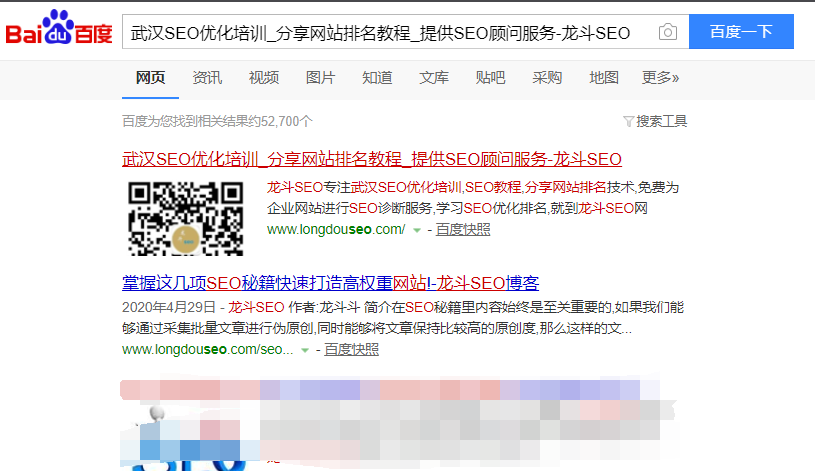Open 百度快照 for first result
Viewport: 815px width, 471px height.
tap(463, 229)
